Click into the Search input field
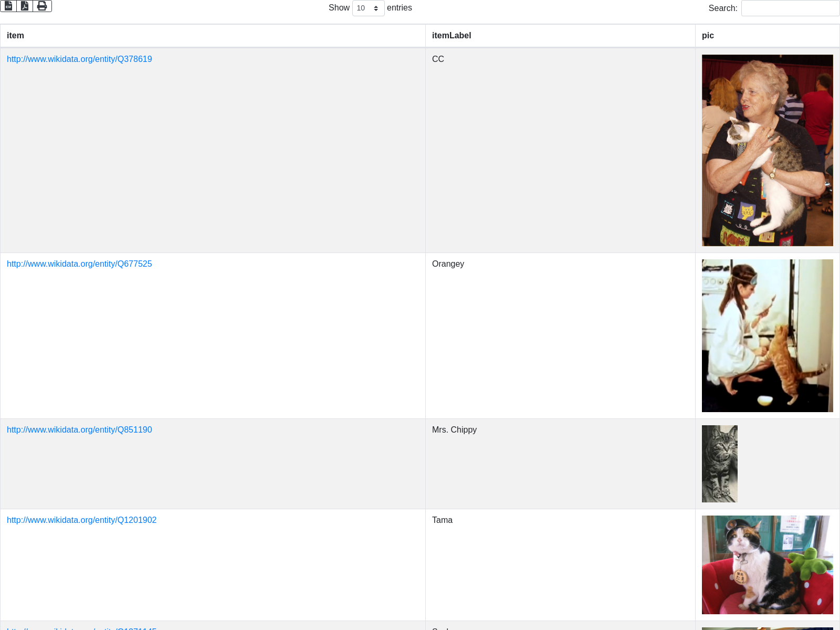 [x=790, y=8]
